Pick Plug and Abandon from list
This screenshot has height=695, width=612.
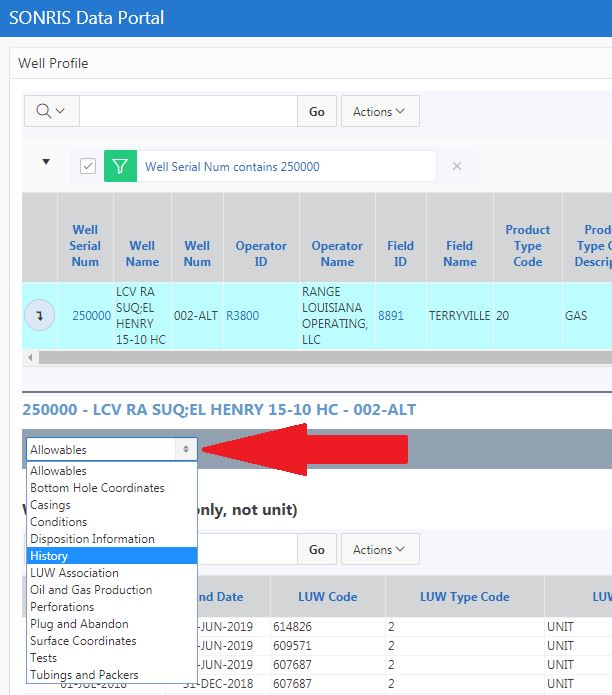79,624
